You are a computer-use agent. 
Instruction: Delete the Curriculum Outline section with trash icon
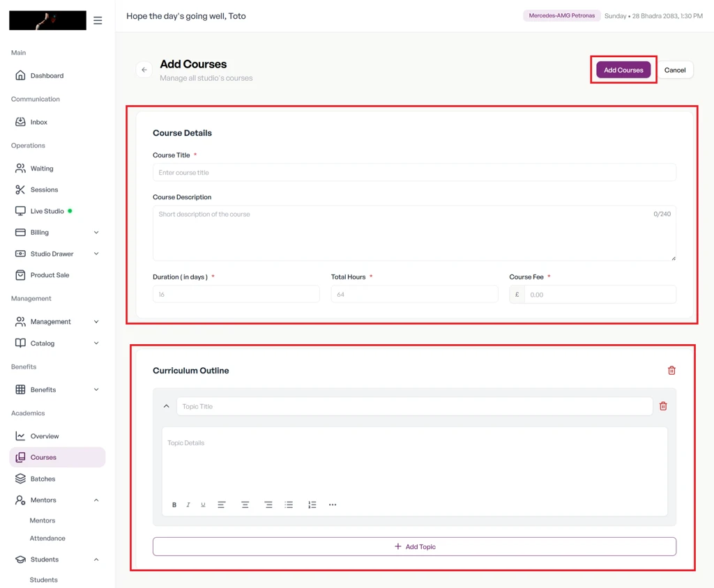coord(671,371)
